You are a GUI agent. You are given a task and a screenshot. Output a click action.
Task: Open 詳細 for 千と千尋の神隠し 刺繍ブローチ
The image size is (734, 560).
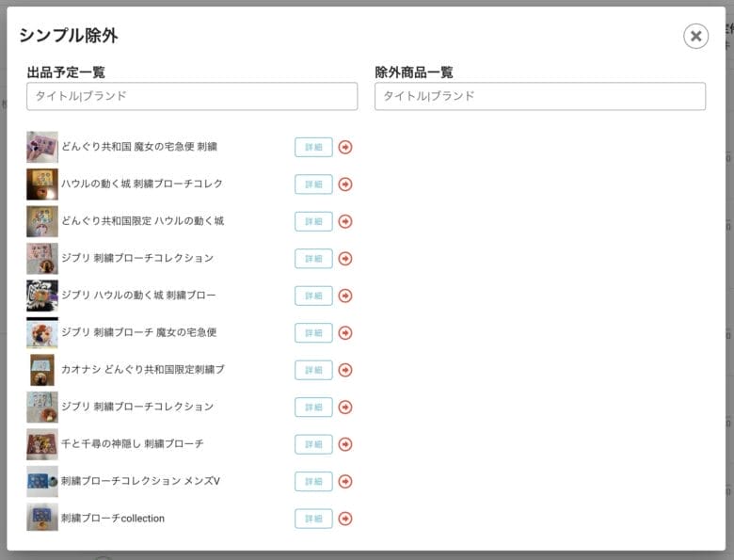(313, 444)
